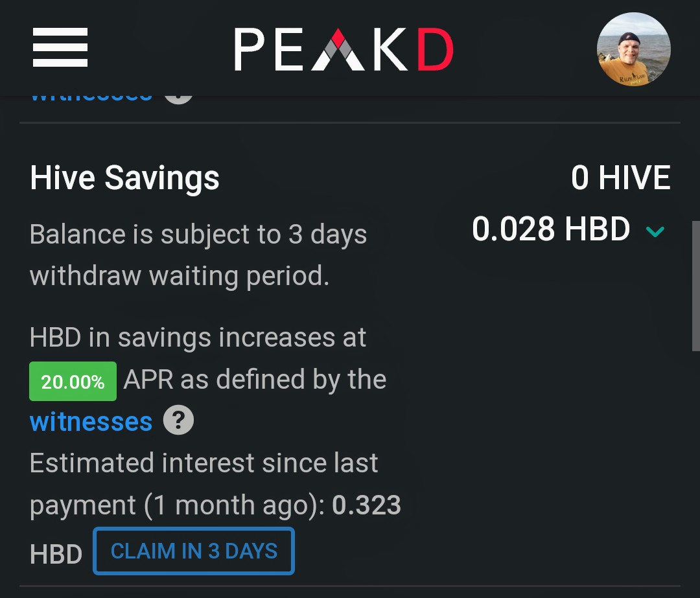
Task: Click the Claim in 3 Days button
Action: point(194,551)
